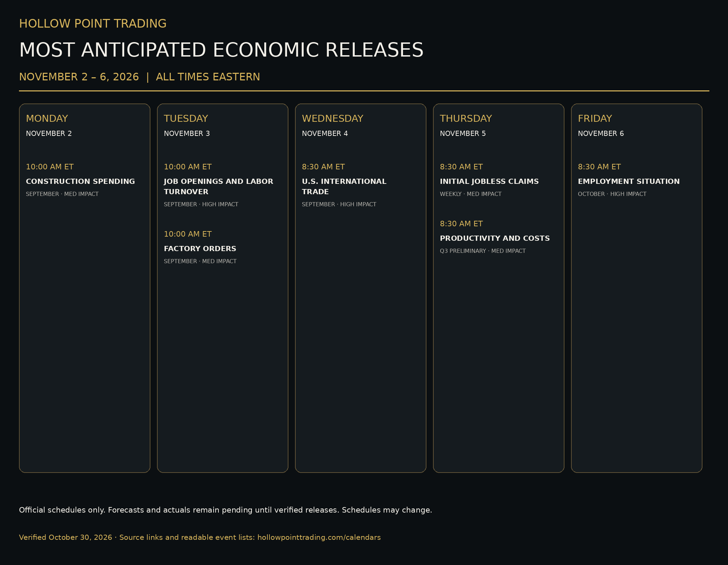Open the hollowpointtrading.com/calendars link
The image size is (728, 565).
(319, 537)
